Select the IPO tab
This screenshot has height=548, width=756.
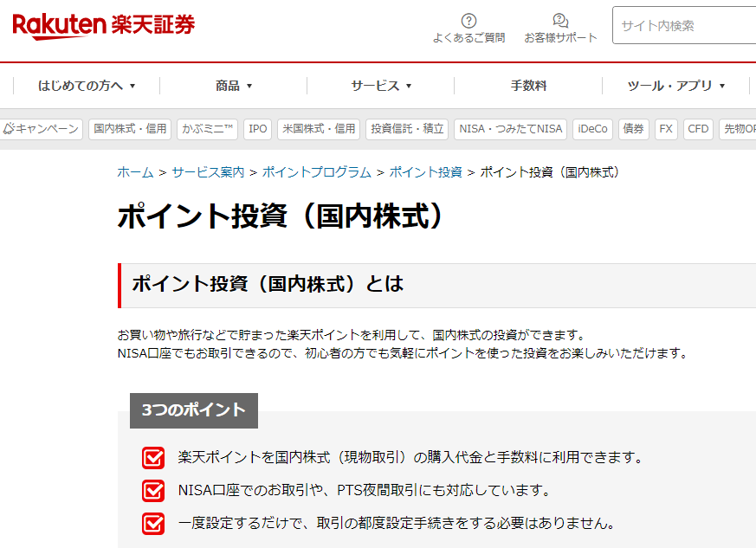coord(257,129)
